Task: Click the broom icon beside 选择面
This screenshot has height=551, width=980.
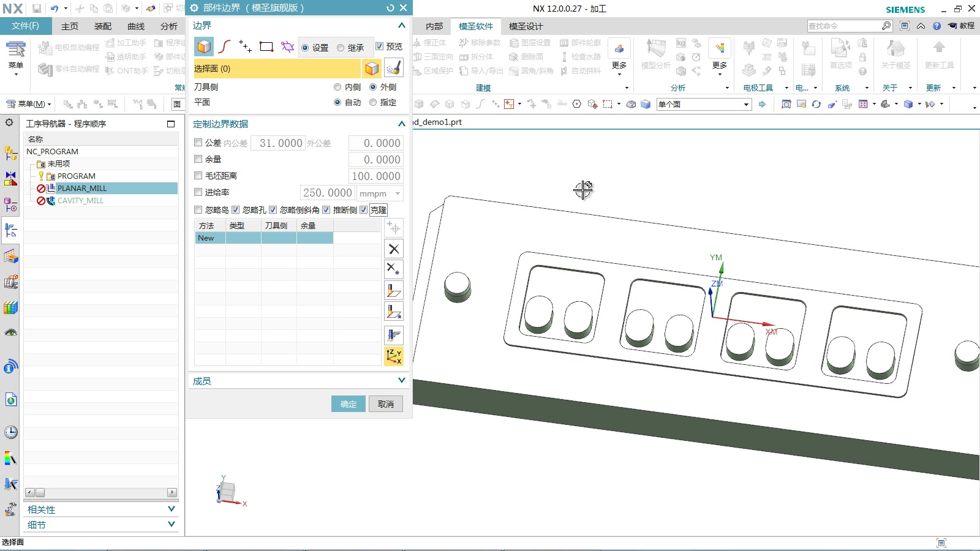Action: [393, 69]
